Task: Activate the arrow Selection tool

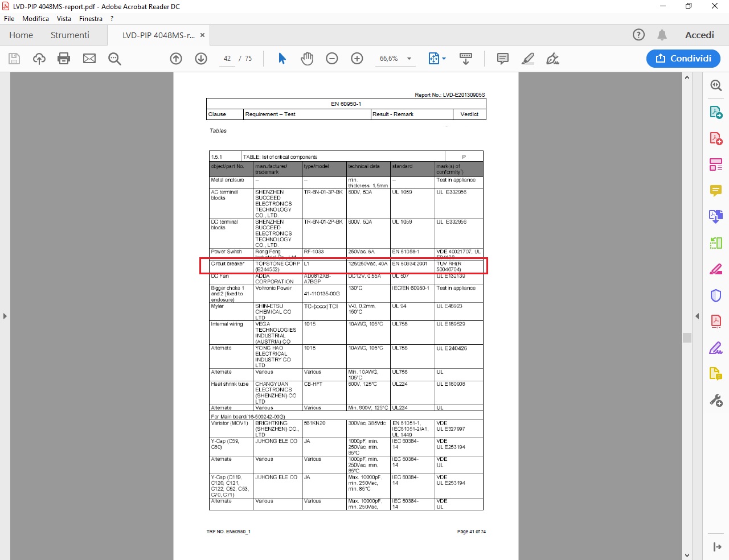Action: click(x=282, y=59)
